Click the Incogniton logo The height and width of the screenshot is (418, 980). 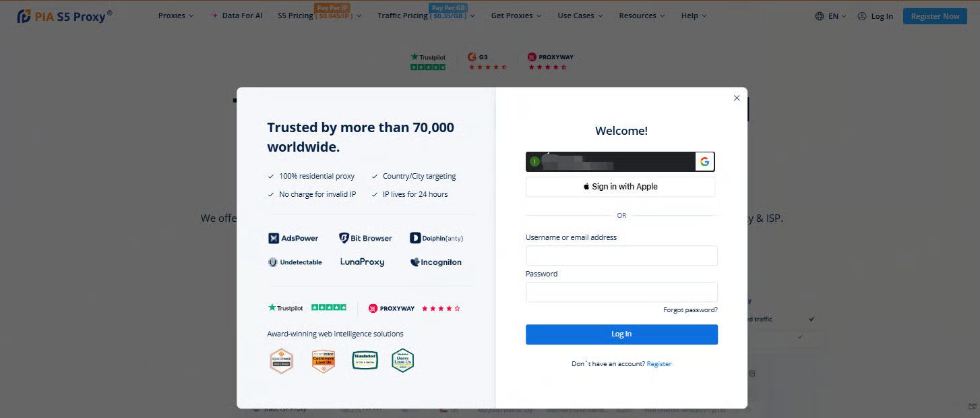(x=436, y=262)
